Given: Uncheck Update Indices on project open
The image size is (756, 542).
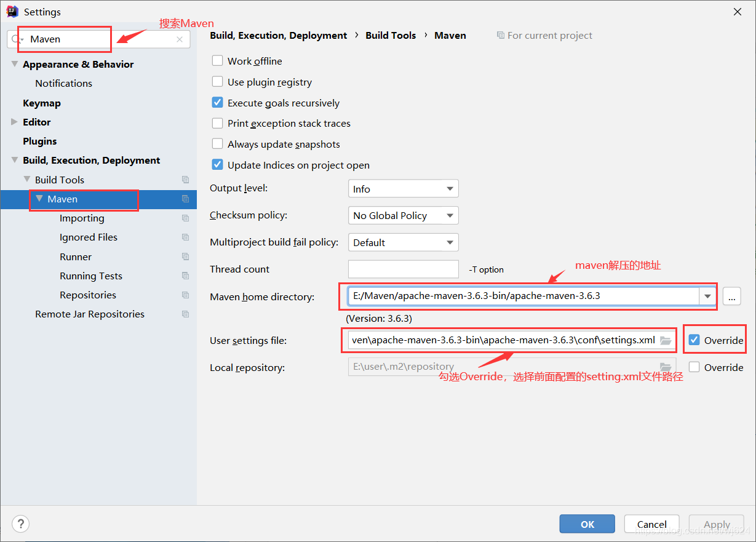Looking at the screenshot, I should click(217, 165).
